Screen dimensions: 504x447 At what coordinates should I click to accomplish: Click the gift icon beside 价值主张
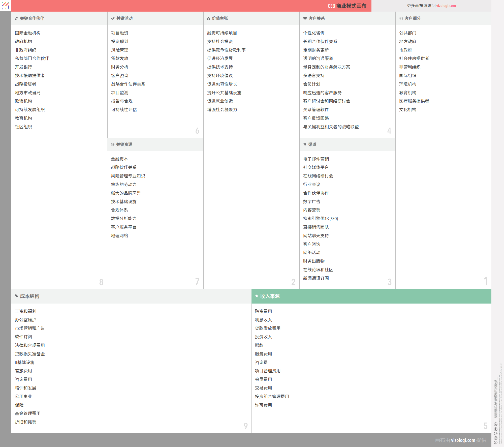point(208,18)
